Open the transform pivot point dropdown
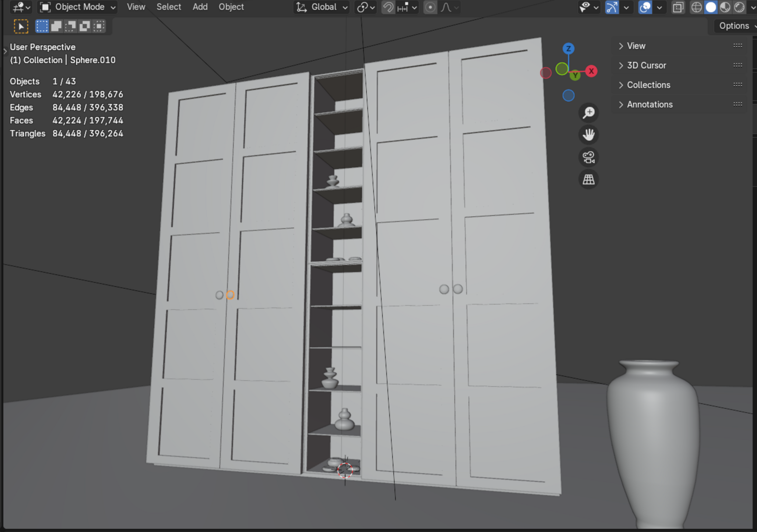The height and width of the screenshot is (532, 757). (x=366, y=7)
